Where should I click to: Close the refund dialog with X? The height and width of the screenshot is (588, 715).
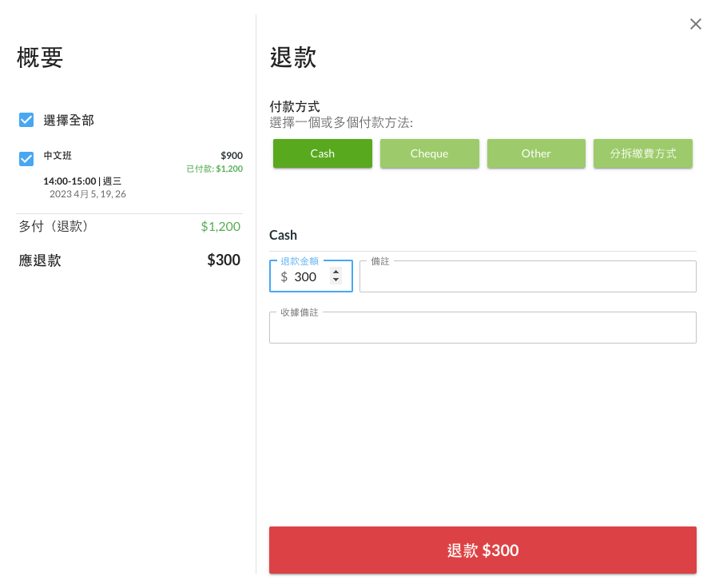696,24
